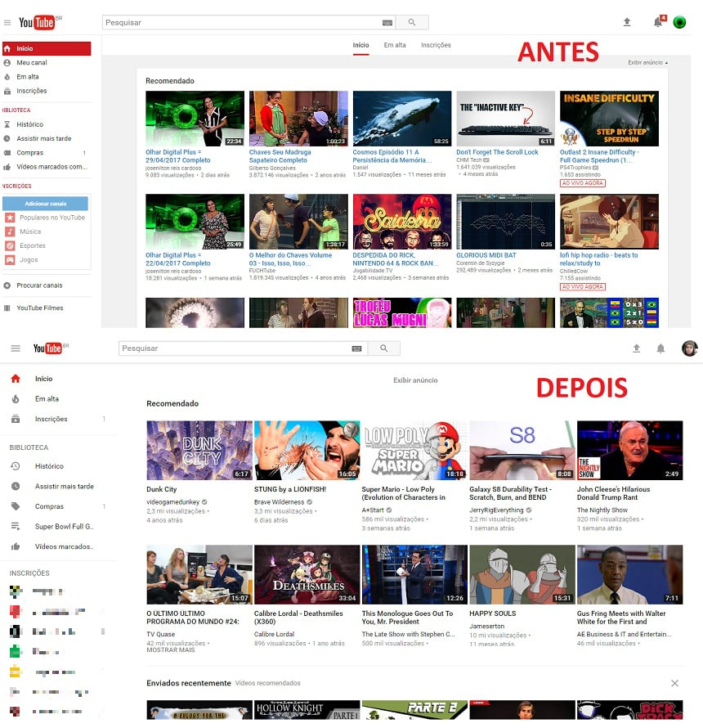The width and height of the screenshot is (703, 728).
Task: Open Procurar canais link
Action: [x=39, y=285]
